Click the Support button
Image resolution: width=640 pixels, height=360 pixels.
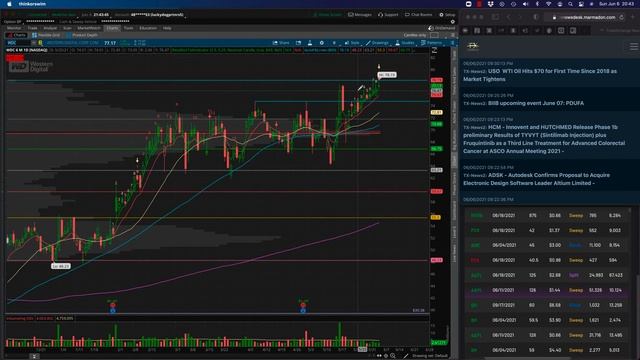point(388,15)
